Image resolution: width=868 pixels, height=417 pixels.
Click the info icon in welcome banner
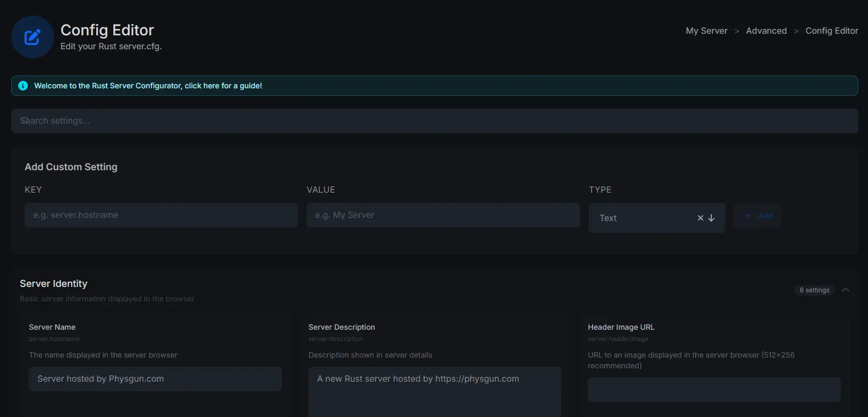click(23, 86)
